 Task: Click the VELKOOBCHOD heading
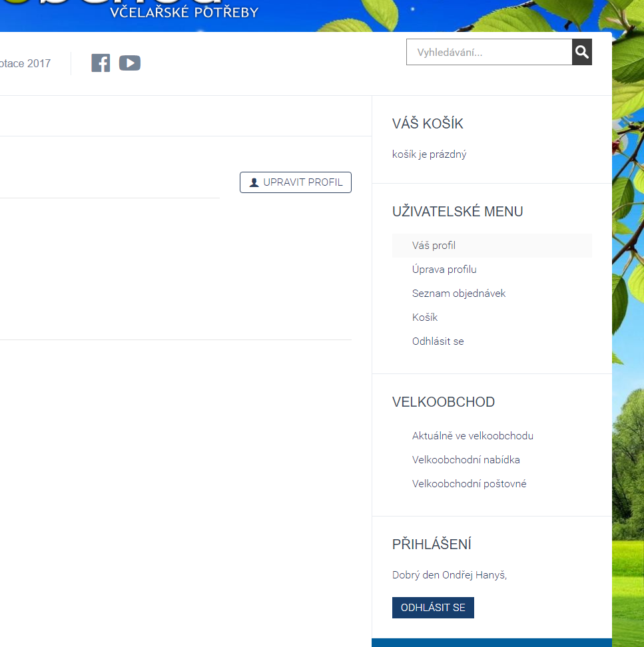(444, 402)
